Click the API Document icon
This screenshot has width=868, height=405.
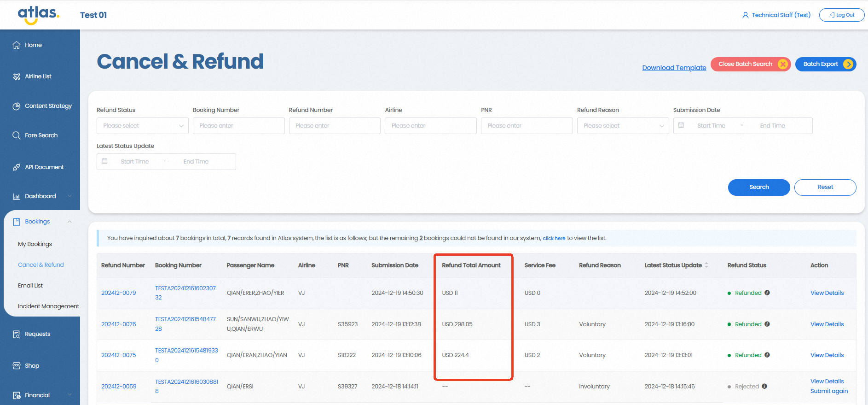pos(17,167)
